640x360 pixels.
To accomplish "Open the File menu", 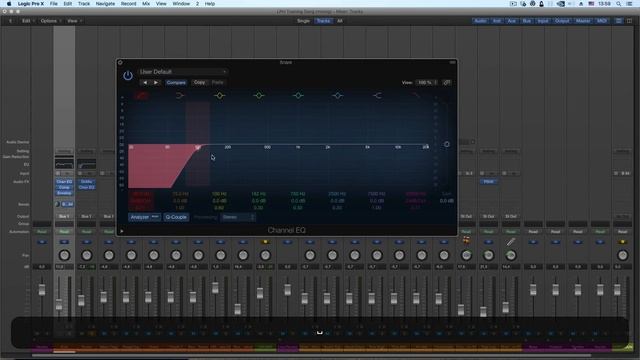I will pos(53,4).
